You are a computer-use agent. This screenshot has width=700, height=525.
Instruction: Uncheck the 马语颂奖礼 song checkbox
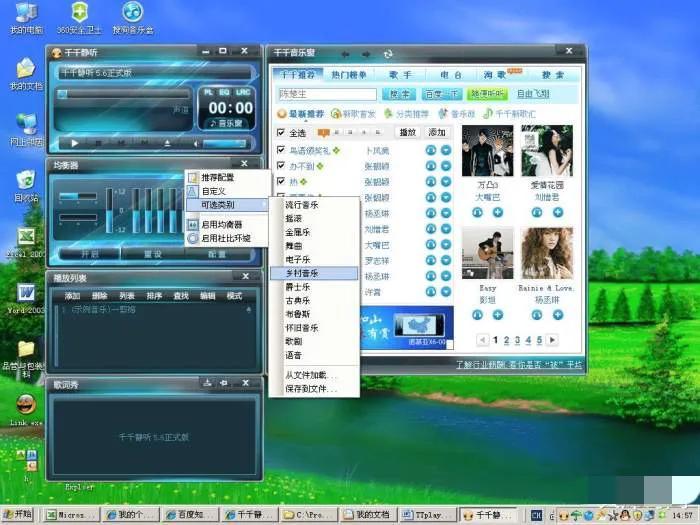[x=281, y=150]
